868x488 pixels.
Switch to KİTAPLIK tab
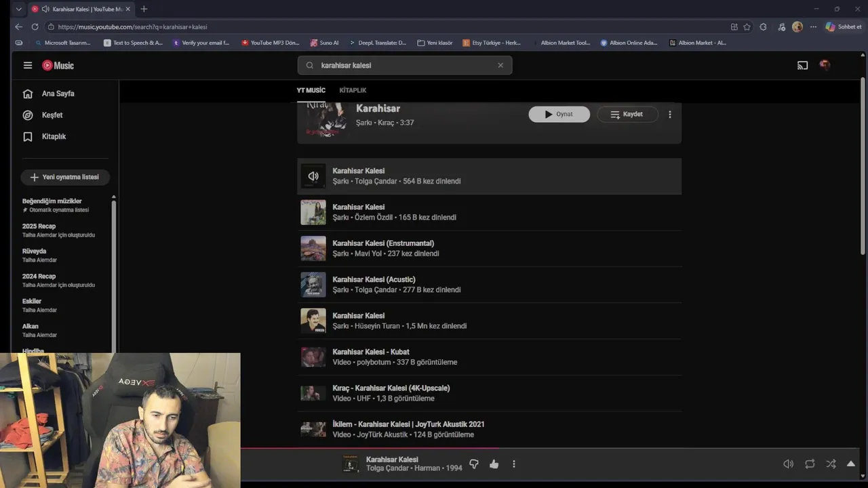353,90
